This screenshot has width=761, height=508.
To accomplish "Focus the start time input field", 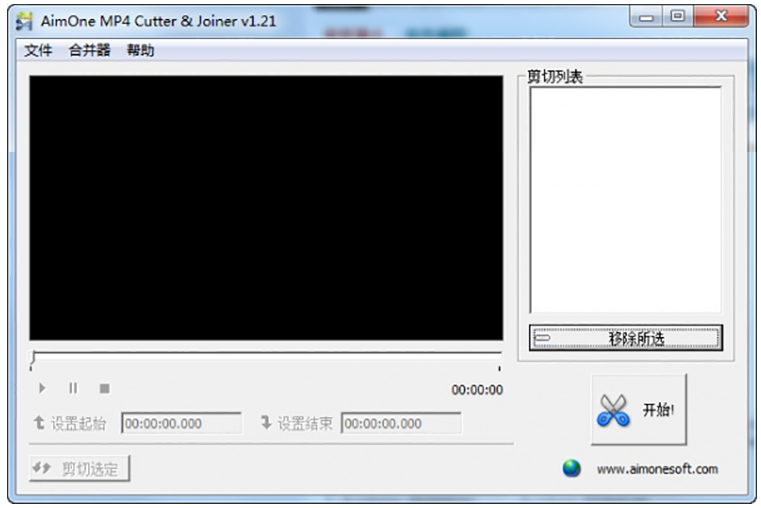I will 181,423.
